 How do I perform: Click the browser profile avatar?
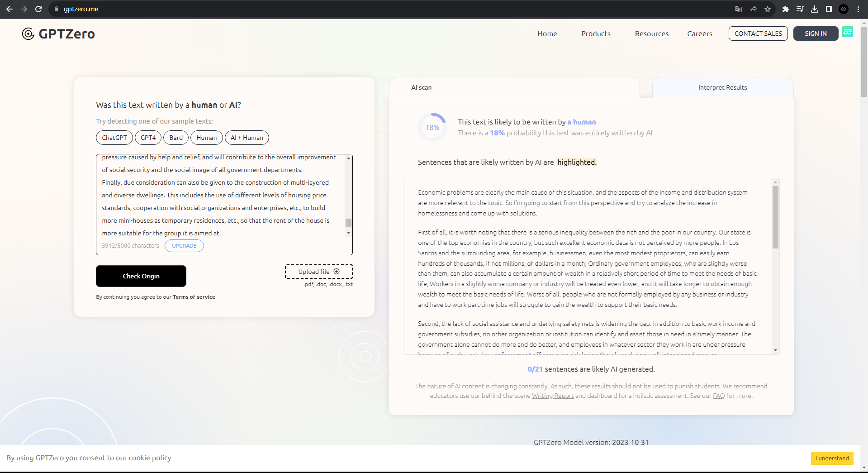pyautogui.click(x=844, y=9)
